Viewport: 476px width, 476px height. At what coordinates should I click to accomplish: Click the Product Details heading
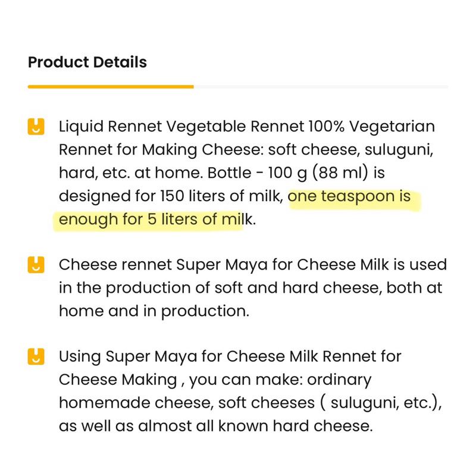(x=87, y=62)
